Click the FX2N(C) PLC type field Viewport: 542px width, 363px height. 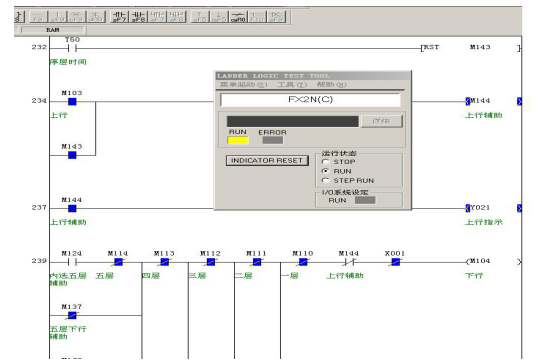[310, 100]
